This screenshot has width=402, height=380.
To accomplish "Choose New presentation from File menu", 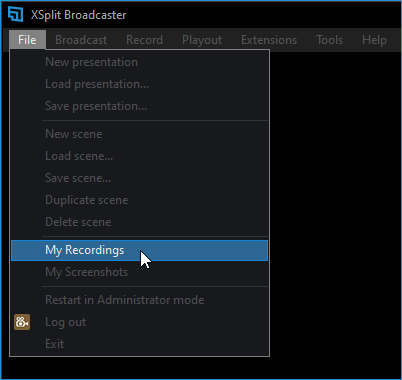I will (x=139, y=62).
